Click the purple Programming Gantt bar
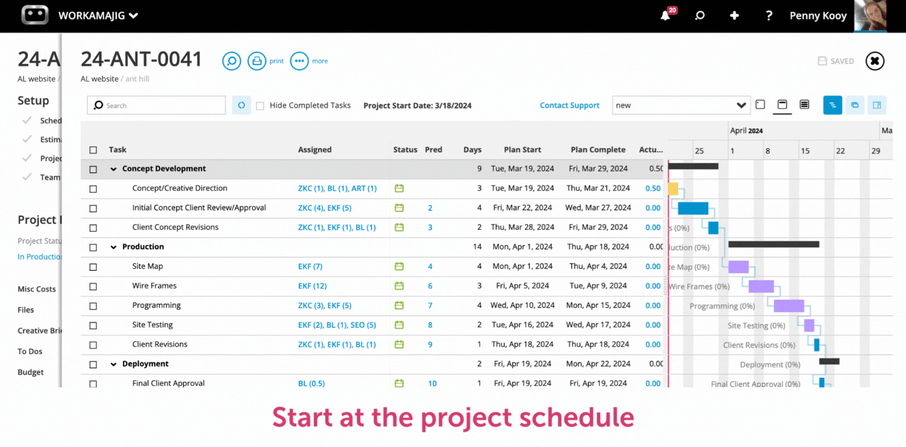This screenshot has height=447, width=906. click(x=788, y=306)
